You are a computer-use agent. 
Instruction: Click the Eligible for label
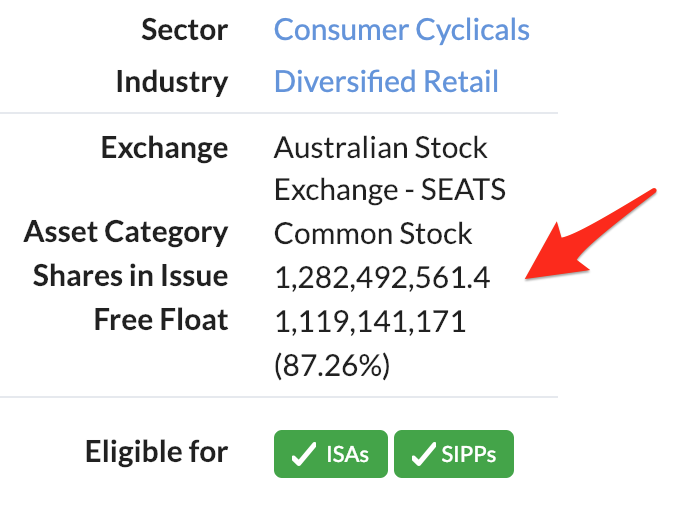[157, 451]
